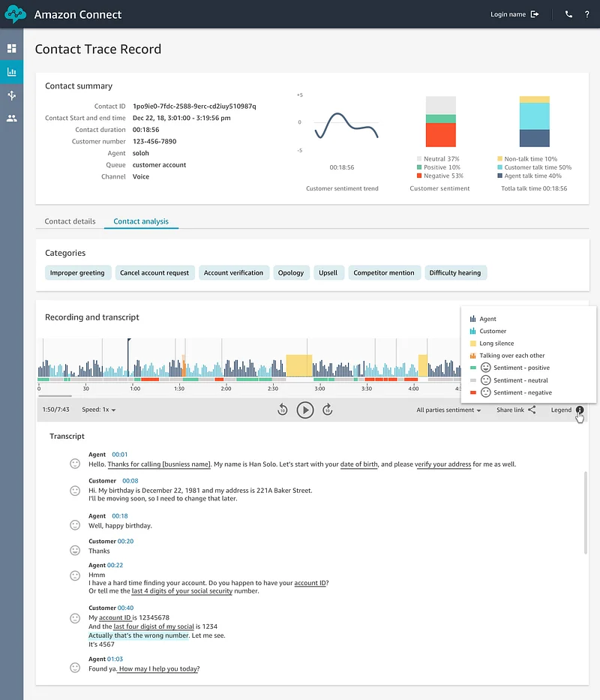Select the Opology category chip
Viewport: 600px width, 700px height.
(x=291, y=273)
